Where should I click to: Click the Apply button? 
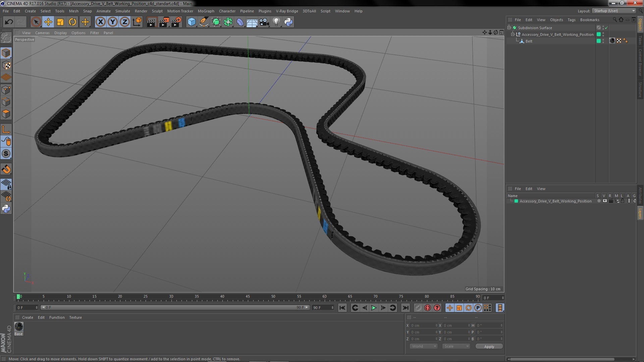point(489,347)
